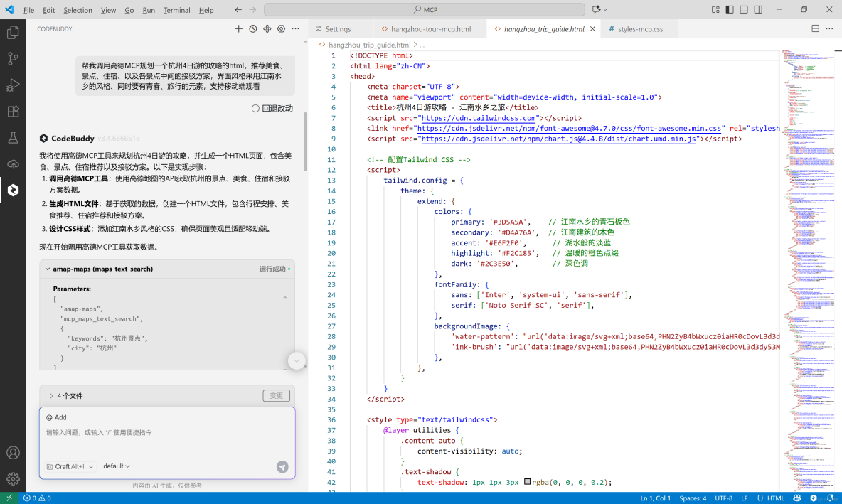Click the new chat plus icon
Image resolution: width=842 pixels, height=504 pixels.
click(238, 28)
